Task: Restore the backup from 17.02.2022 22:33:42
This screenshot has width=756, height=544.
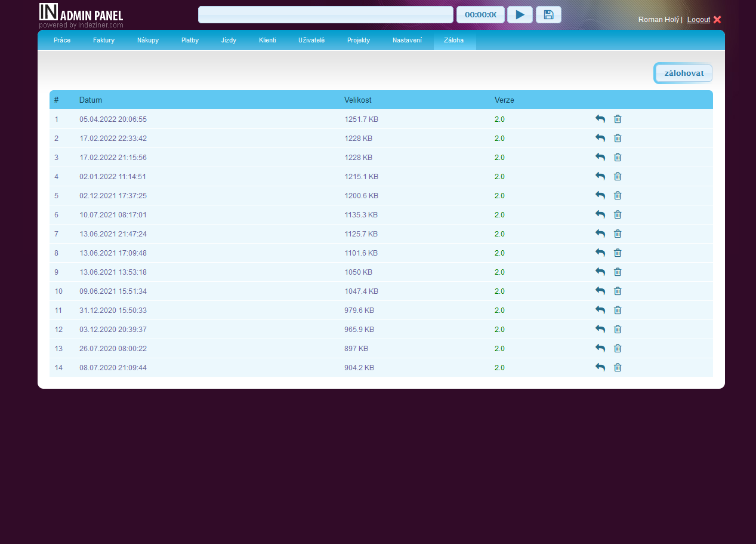Action: (600, 138)
